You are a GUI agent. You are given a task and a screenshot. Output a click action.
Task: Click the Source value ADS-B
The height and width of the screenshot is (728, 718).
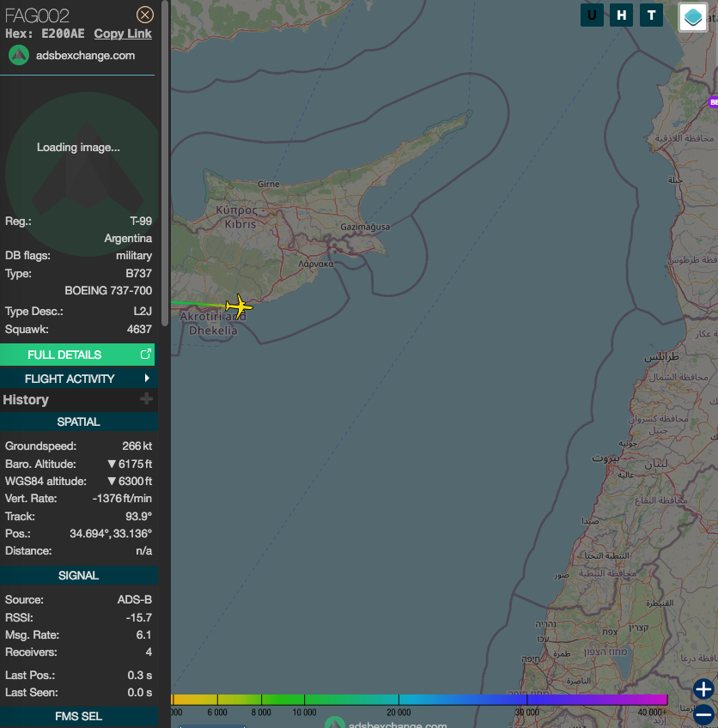pyautogui.click(x=135, y=599)
